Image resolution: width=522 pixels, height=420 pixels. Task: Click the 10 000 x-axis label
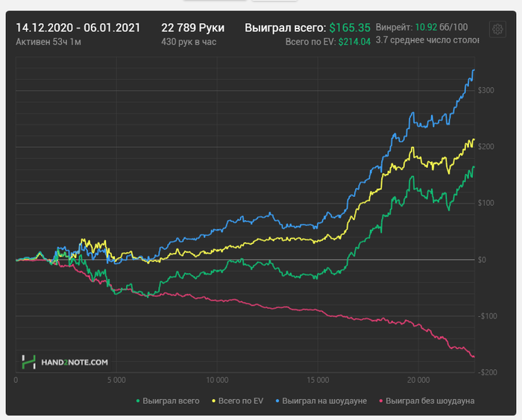(x=217, y=380)
